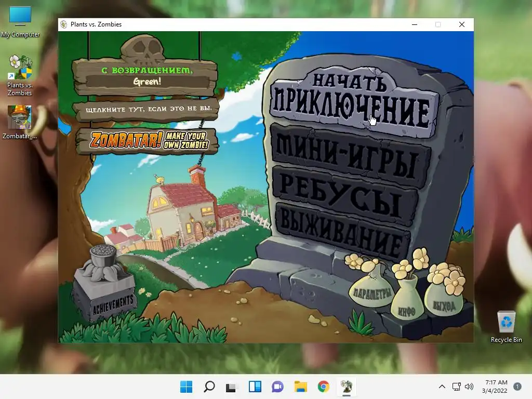Image resolution: width=532 pixels, height=399 pixels.
Task: Minimize the Plants vs. Zombies window
Action: pyautogui.click(x=415, y=24)
